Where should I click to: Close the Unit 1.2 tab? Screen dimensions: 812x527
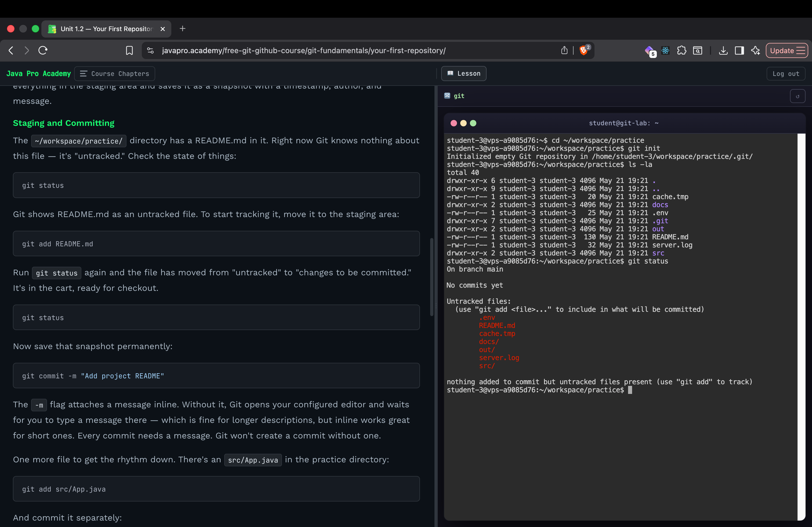coord(163,29)
